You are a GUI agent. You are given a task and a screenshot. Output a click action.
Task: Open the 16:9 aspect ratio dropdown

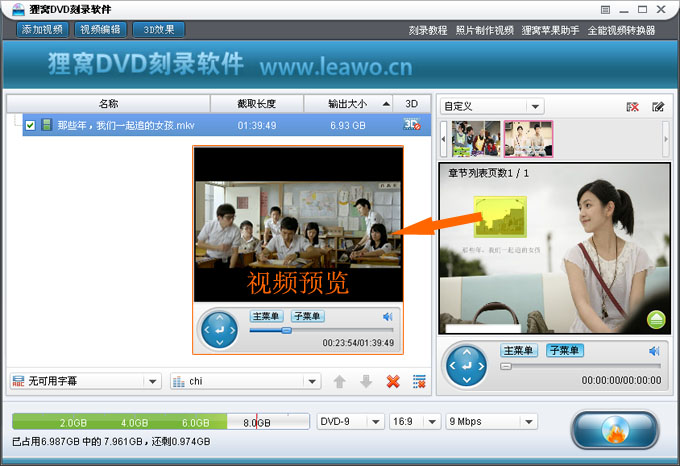[x=414, y=421]
